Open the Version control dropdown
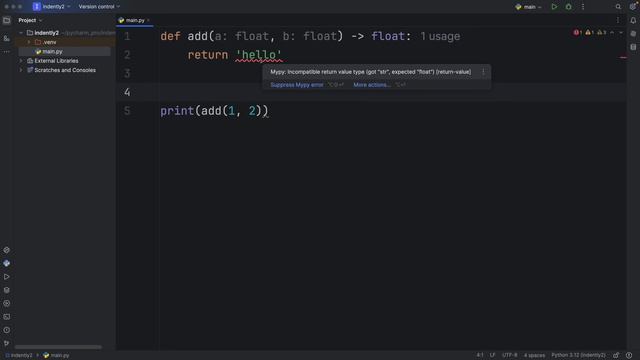 click(99, 7)
